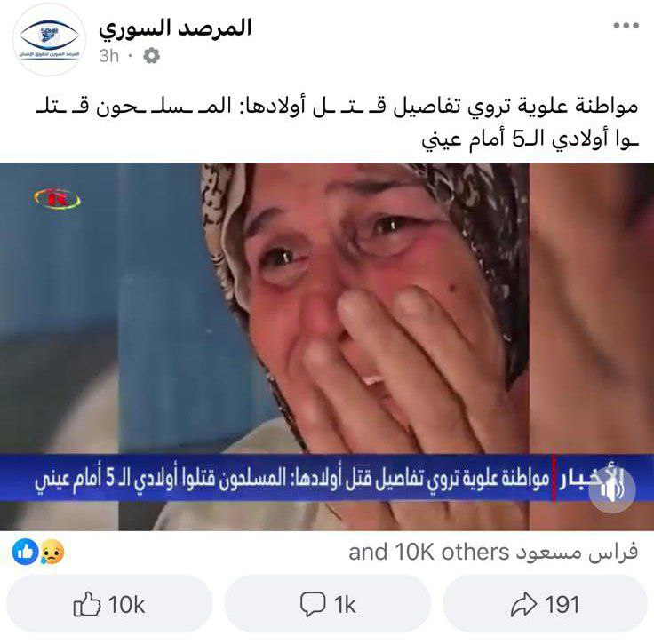The height and width of the screenshot is (644, 654).
Task: Open the '10K others' reactions list
Action: pyautogui.click(x=493, y=553)
